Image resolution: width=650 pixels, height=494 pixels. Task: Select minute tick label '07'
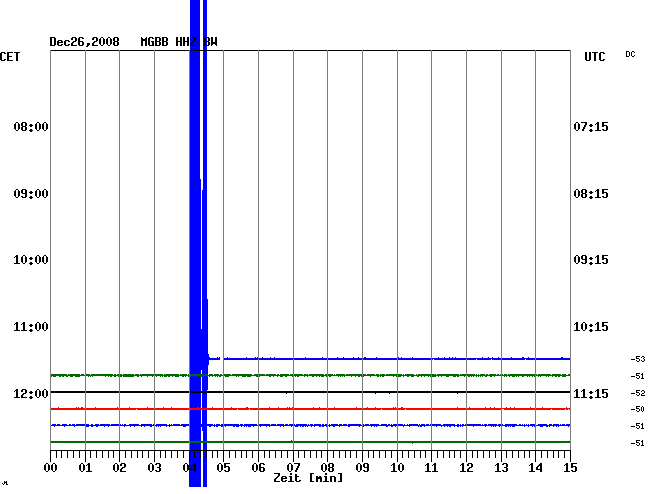click(293, 467)
